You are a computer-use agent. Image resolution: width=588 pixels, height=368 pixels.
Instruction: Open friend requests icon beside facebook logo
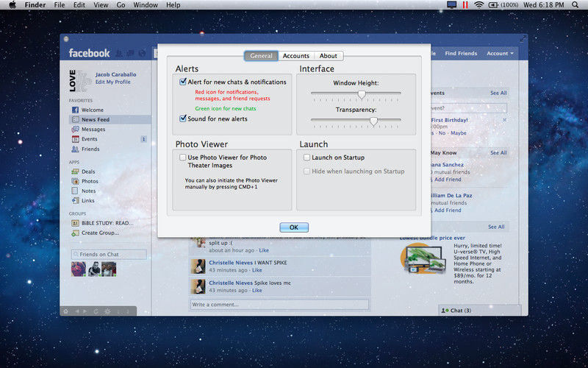pyautogui.click(x=119, y=53)
